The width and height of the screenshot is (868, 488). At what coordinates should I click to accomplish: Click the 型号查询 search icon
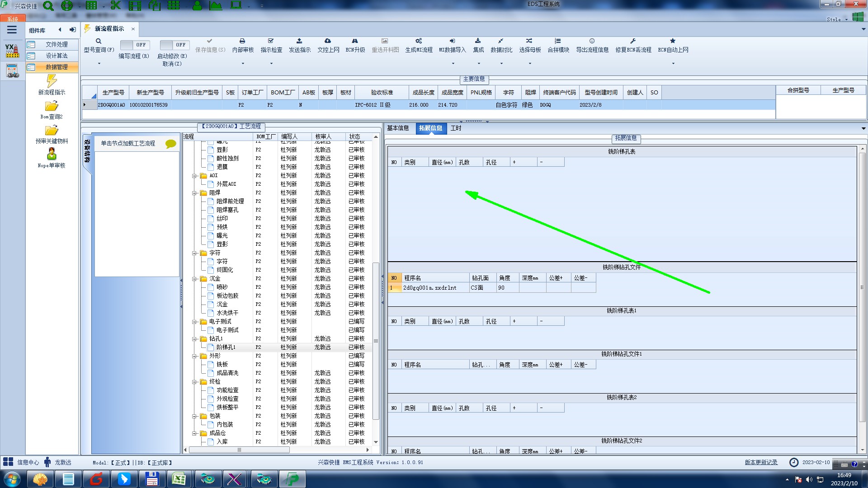[x=98, y=41]
